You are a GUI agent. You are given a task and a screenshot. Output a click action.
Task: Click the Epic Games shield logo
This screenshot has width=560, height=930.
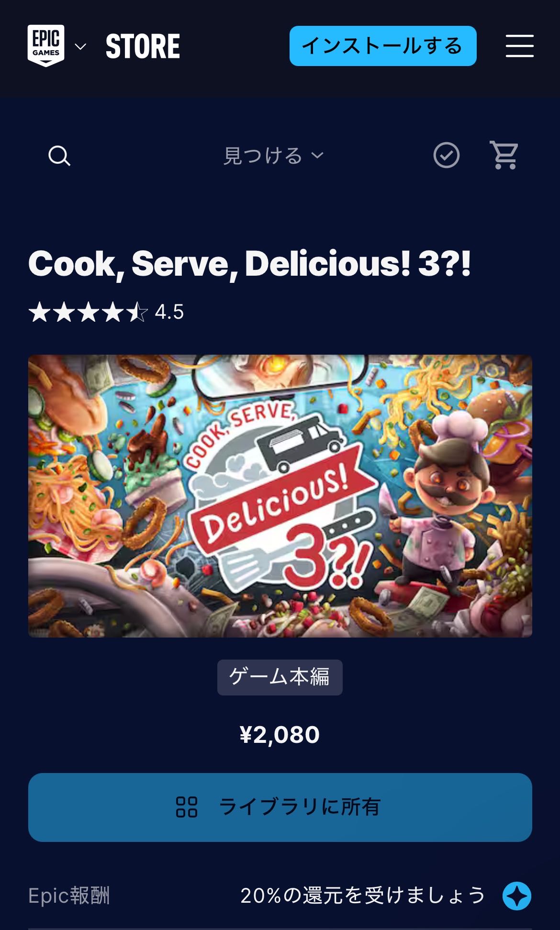46,45
